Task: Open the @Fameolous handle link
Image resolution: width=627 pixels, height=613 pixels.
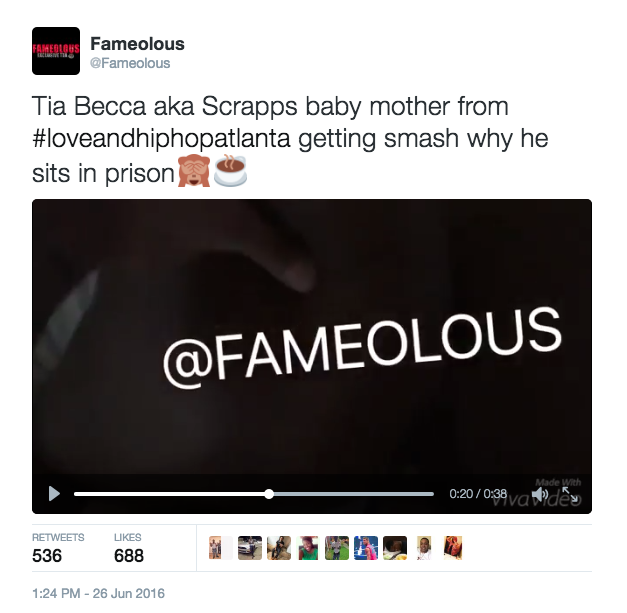Action: [x=130, y=63]
